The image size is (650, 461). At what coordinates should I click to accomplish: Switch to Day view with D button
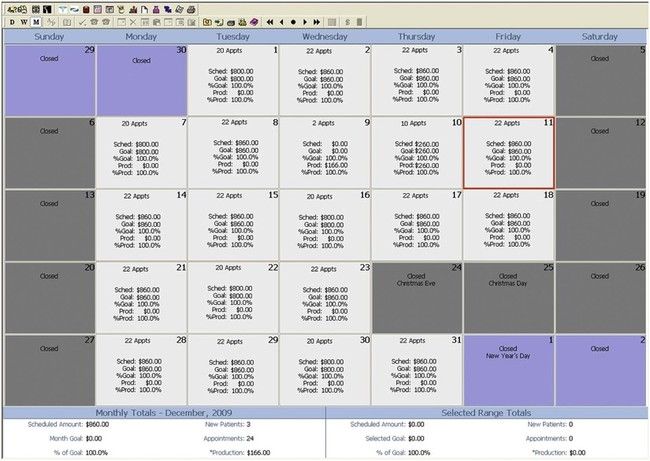[11, 21]
